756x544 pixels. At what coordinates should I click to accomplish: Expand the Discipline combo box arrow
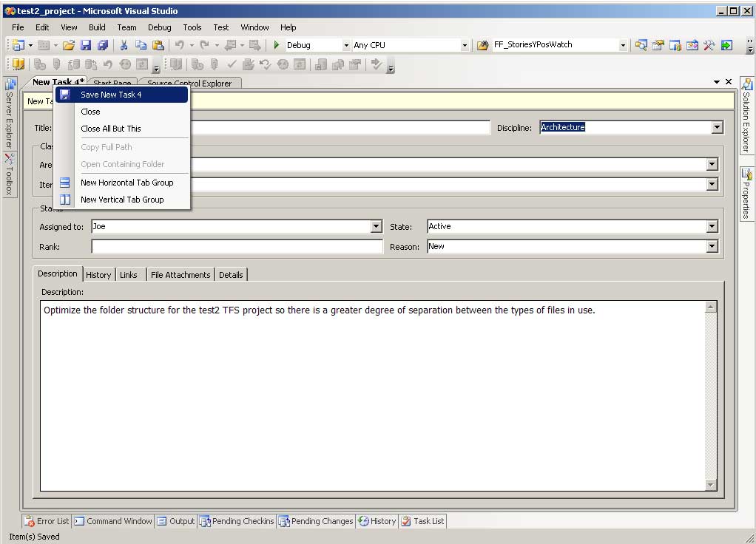(717, 127)
